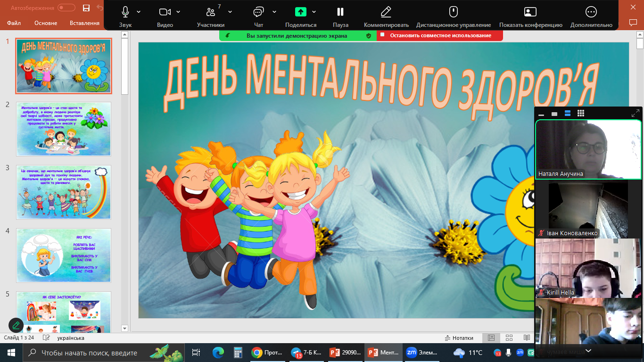Open Файл menu tab
644x362 pixels.
point(14,23)
